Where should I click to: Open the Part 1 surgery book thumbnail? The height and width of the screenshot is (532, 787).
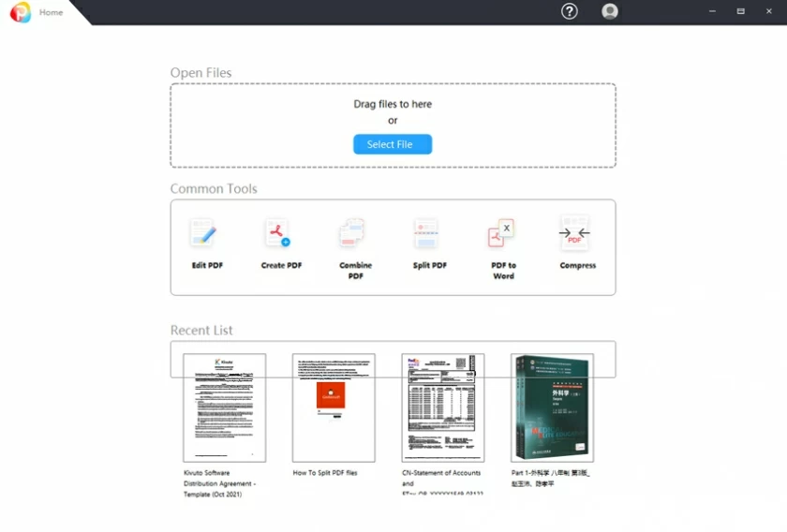(x=552, y=407)
